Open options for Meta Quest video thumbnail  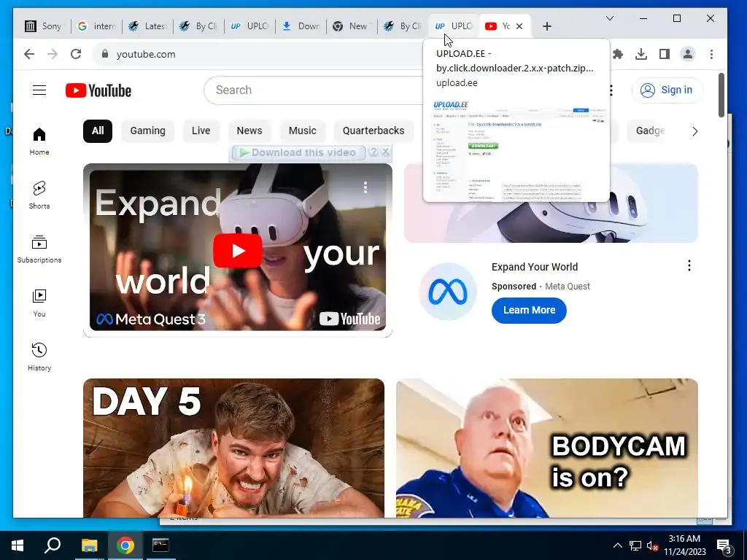(x=365, y=187)
